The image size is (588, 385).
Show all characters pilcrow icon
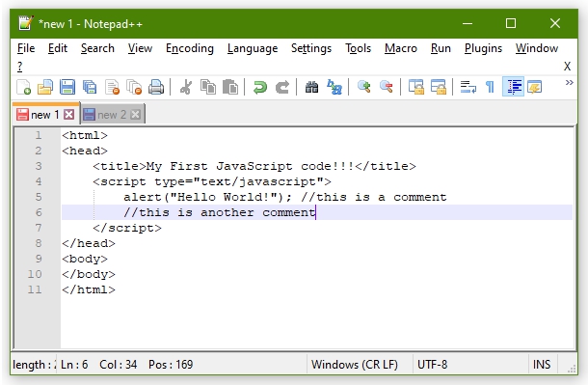point(490,87)
